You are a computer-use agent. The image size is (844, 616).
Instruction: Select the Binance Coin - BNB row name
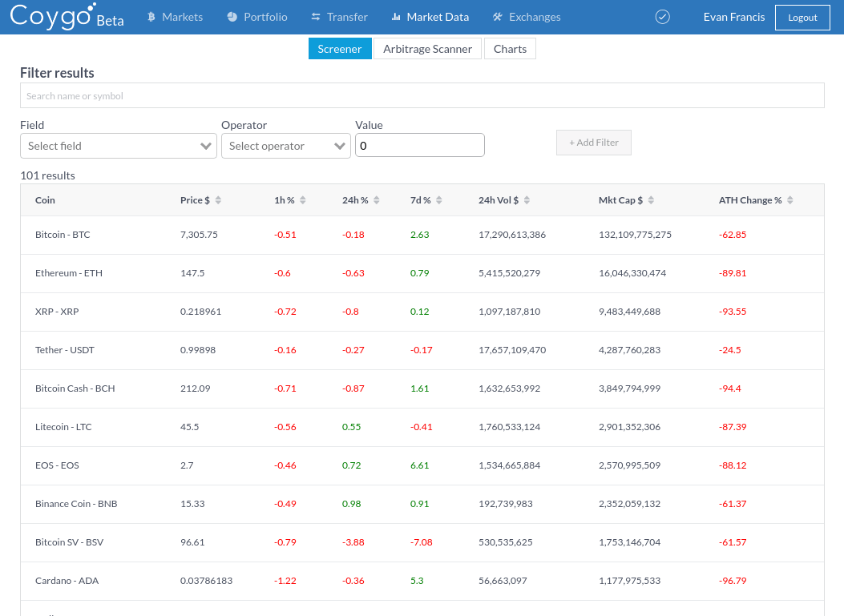coord(76,504)
